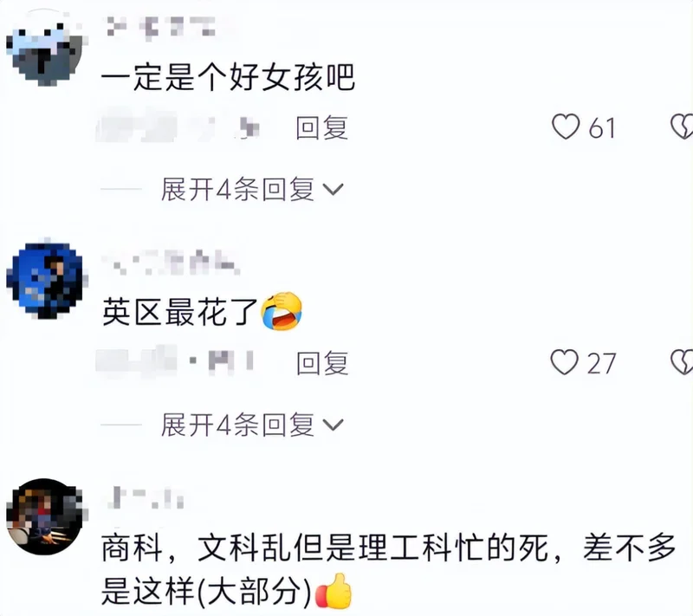
Task: Click the chevron beside second 展开4条回复
Action: click(334, 425)
